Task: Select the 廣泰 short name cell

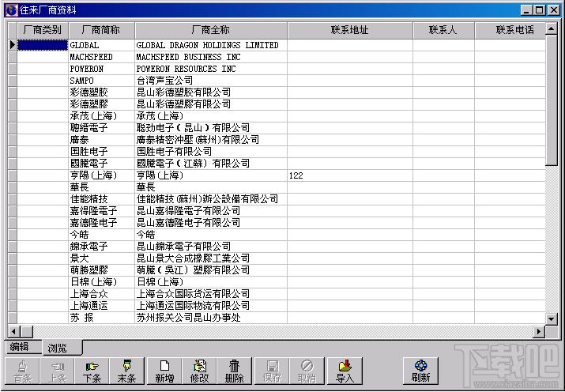Action: [x=101, y=140]
